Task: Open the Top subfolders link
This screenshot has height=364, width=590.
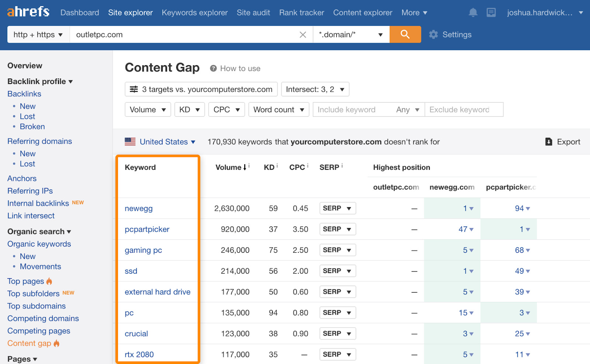Action: point(34,294)
